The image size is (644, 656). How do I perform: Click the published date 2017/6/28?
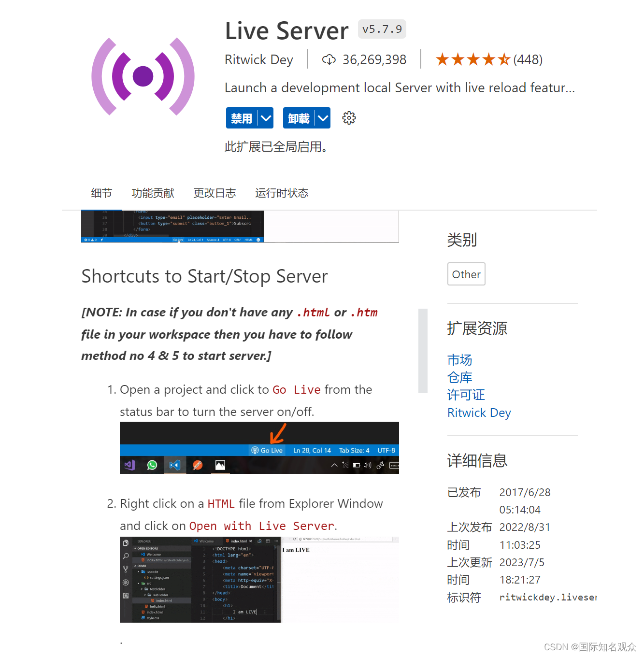[x=525, y=492]
